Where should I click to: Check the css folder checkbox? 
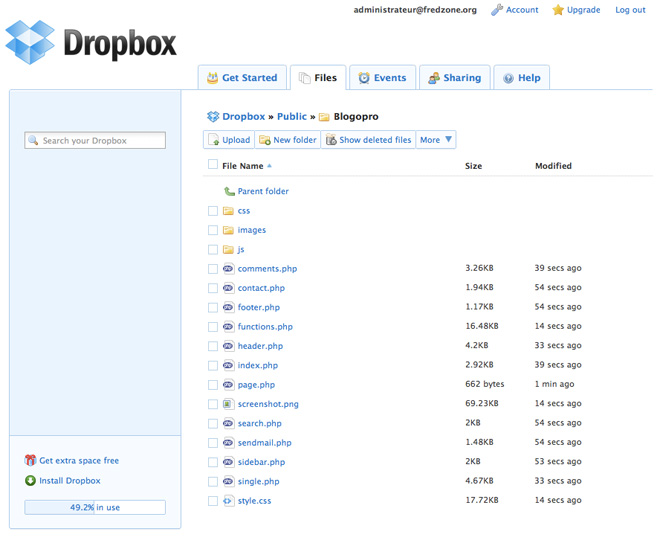point(213,211)
